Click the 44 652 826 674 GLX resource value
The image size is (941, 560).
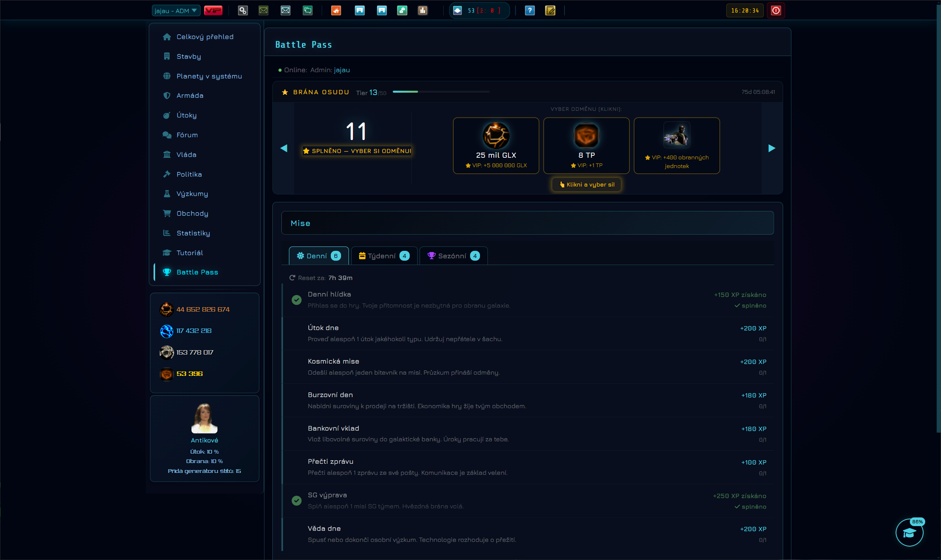point(203,310)
